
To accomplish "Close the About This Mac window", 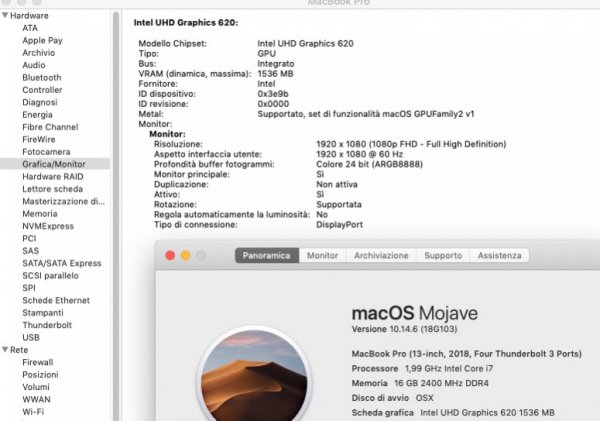I will tap(170, 255).
